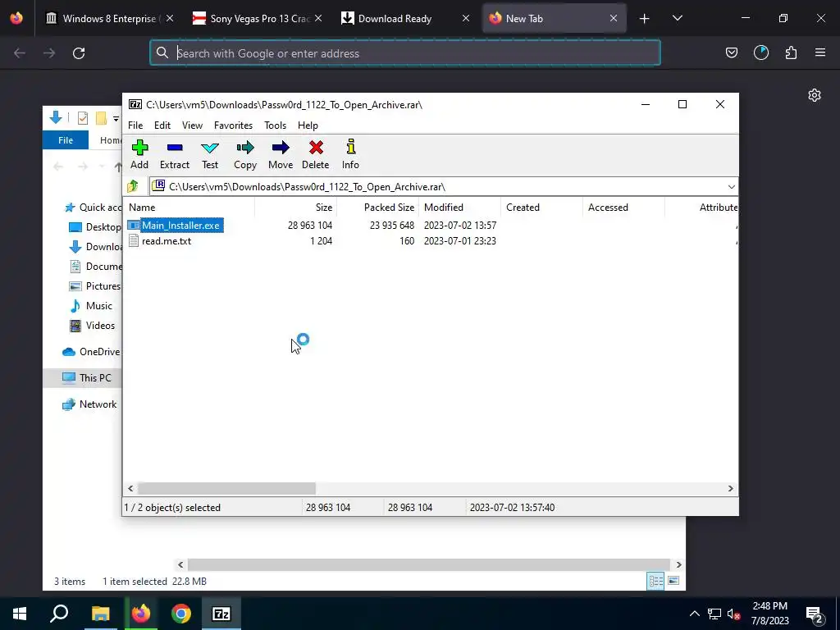Open Firefox extensions puzzle icon

[791, 53]
